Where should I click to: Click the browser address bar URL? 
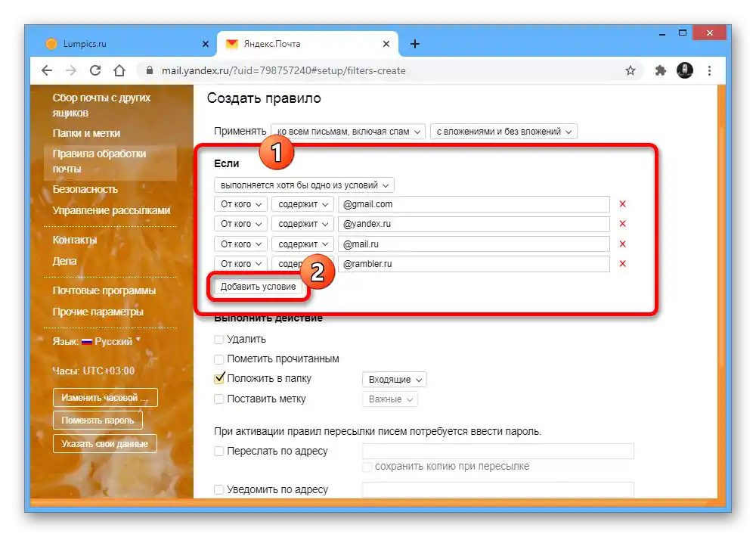click(283, 71)
